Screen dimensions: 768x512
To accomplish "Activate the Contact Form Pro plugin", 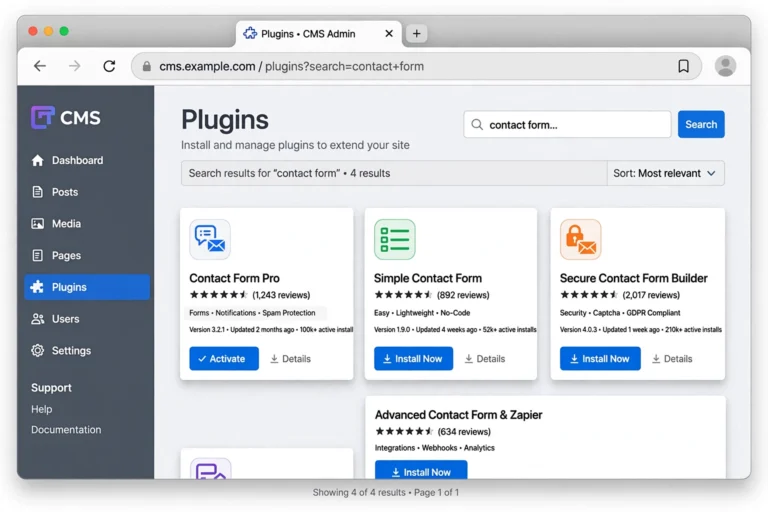I will coord(224,359).
